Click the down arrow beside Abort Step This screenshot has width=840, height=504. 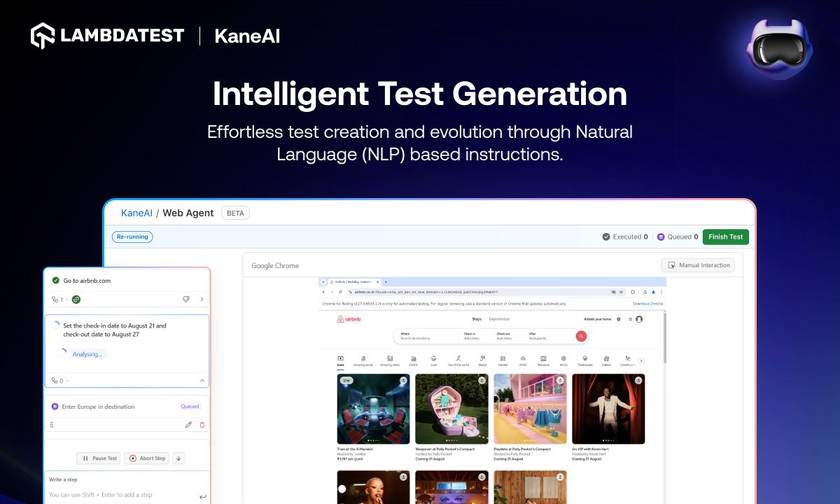click(x=178, y=458)
